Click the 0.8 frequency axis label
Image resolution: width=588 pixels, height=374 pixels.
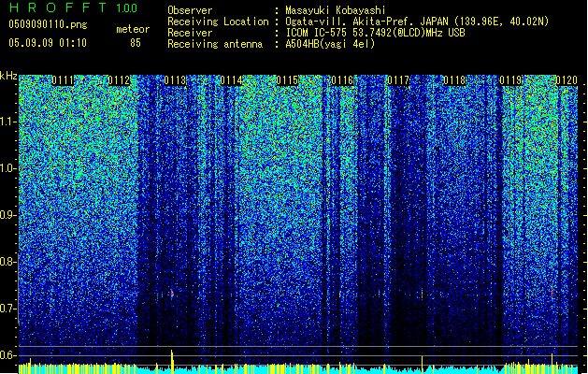coord(7,262)
